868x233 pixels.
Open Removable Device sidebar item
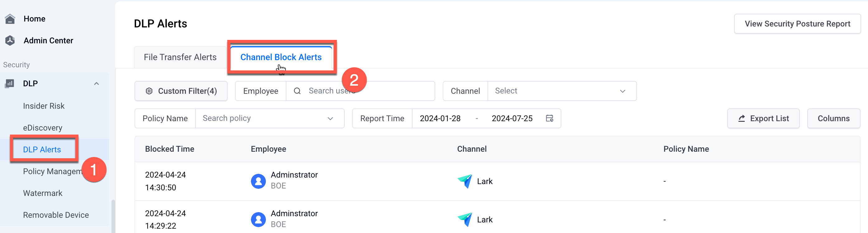(56, 215)
